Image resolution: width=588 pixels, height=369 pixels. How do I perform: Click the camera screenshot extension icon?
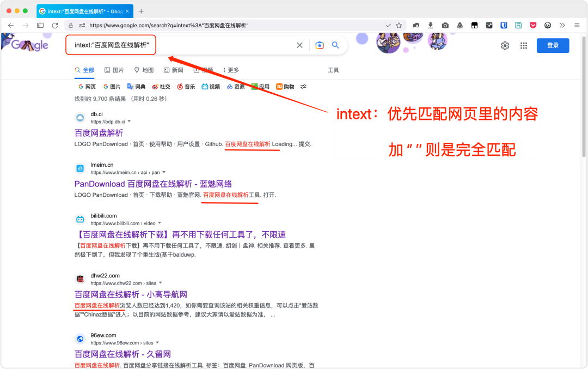(x=445, y=26)
